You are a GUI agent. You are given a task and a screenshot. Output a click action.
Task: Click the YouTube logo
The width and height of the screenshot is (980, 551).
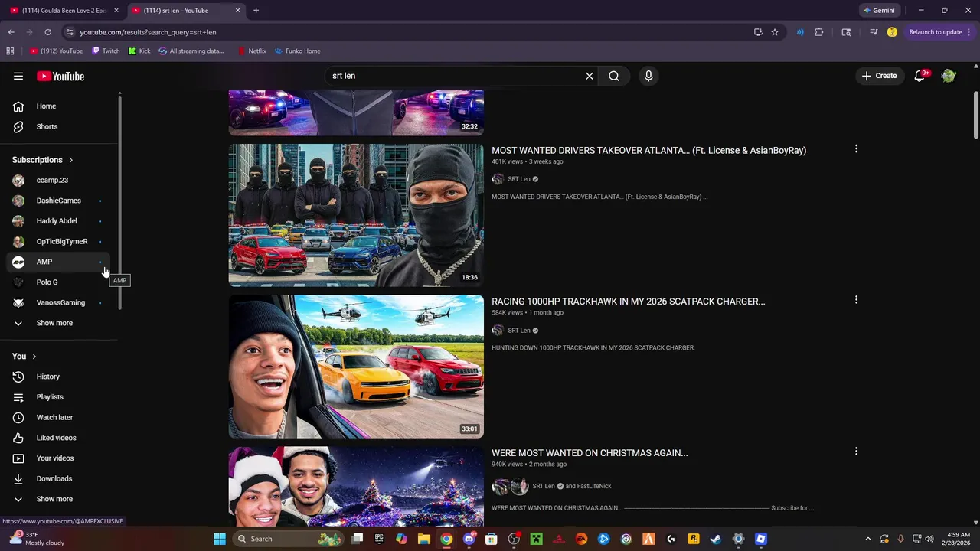(x=60, y=76)
